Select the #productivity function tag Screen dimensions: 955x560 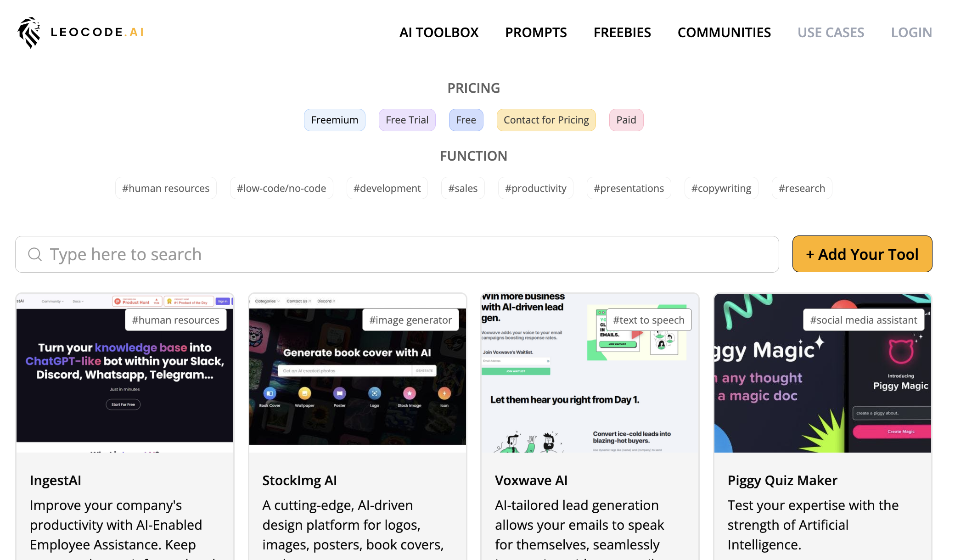pyautogui.click(x=535, y=188)
